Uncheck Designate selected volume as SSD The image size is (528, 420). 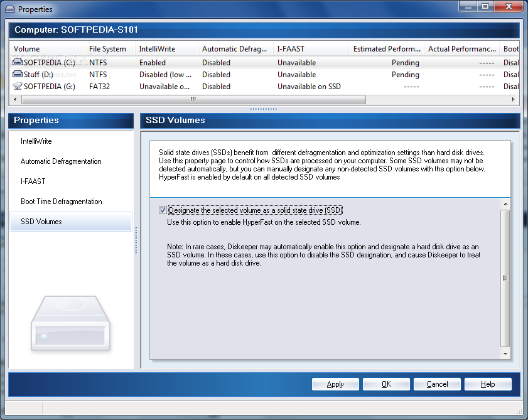[163, 210]
